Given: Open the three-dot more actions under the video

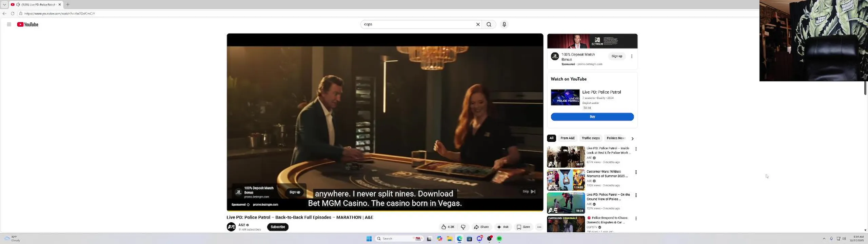Looking at the screenshot, I should (x=539, y=227).
